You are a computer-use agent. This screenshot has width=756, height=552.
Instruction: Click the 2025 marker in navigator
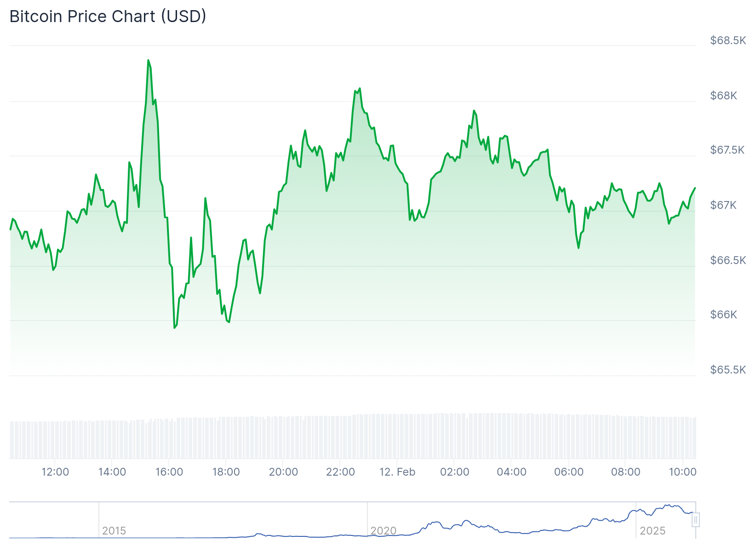tap(653, 531)
